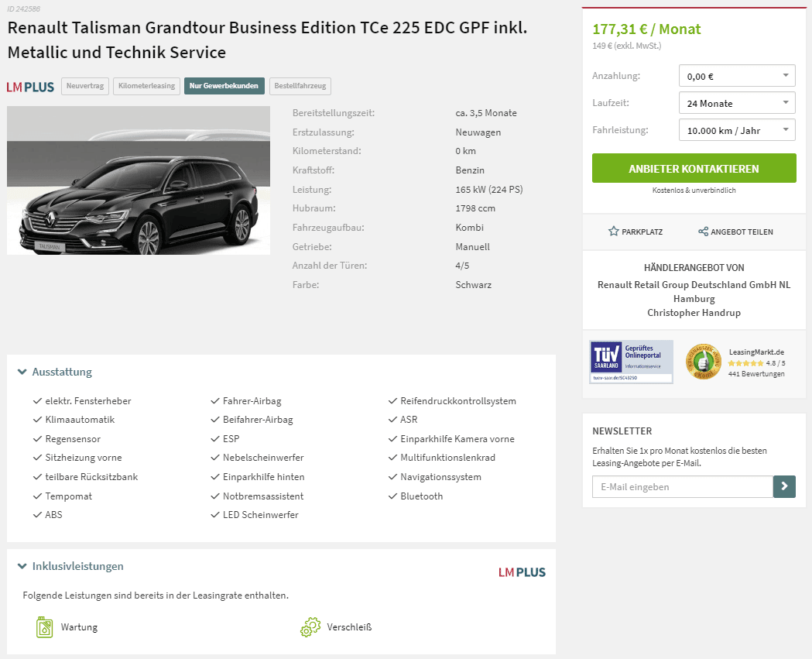
Task: Click the Anbieter kontaktieren button
Action: tap(694, 168)
